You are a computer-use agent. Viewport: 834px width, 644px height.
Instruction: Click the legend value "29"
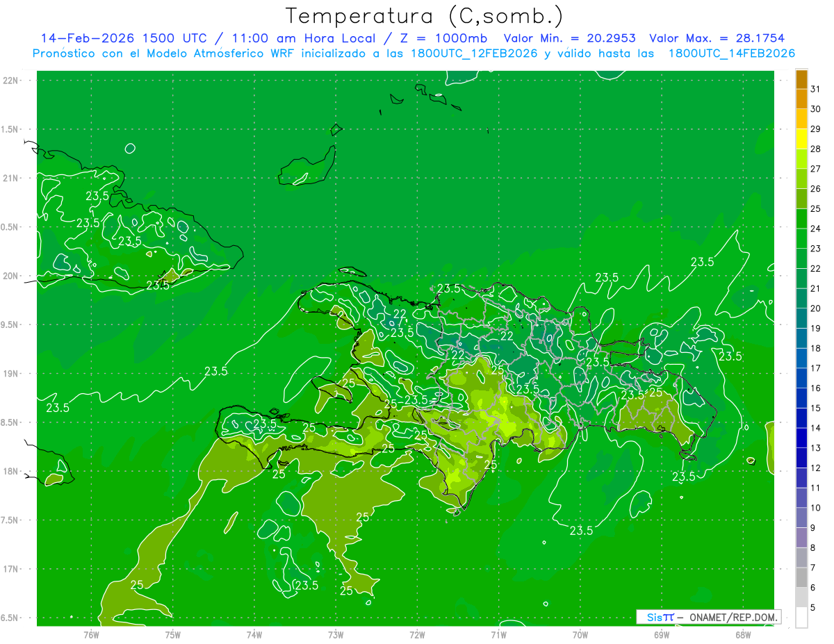pos(815,129)
